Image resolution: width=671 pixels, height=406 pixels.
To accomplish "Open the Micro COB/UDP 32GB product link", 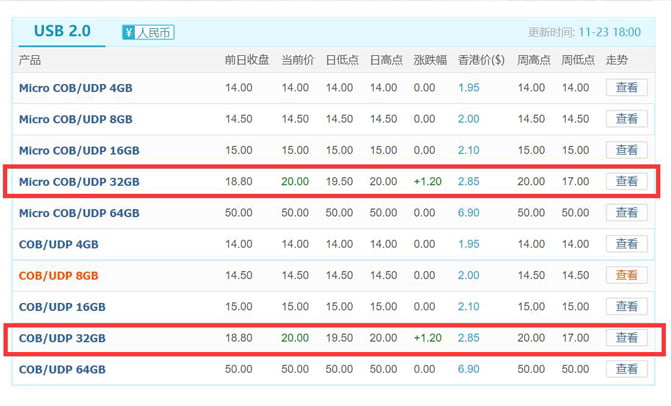I will point(79,182).
